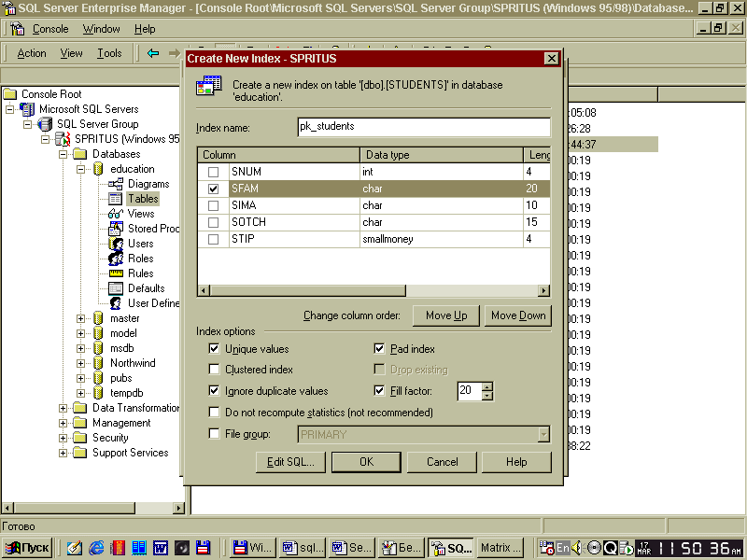Toggle the Fill factor checkbox
This screenshot has width=747, height=560.
pos(379,390)
